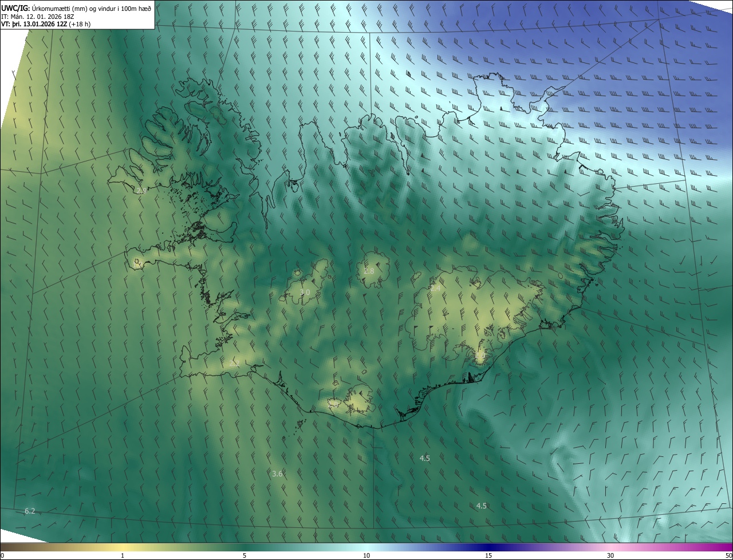
Task: Click the colour scale label '30'
Action: (x=610, y=555)
